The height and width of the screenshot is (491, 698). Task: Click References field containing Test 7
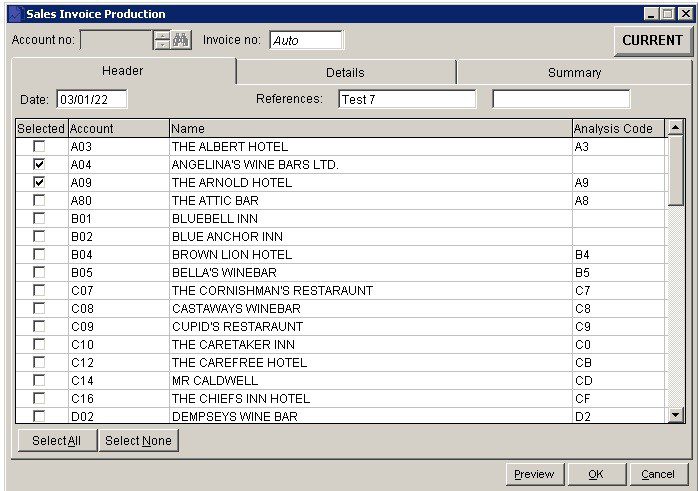point(407,99)
